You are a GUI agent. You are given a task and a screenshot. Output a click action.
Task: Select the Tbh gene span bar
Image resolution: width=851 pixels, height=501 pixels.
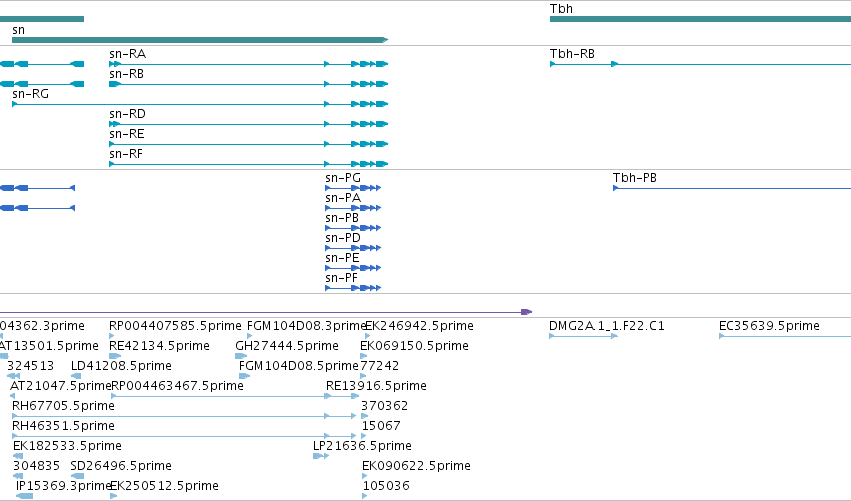700,19
